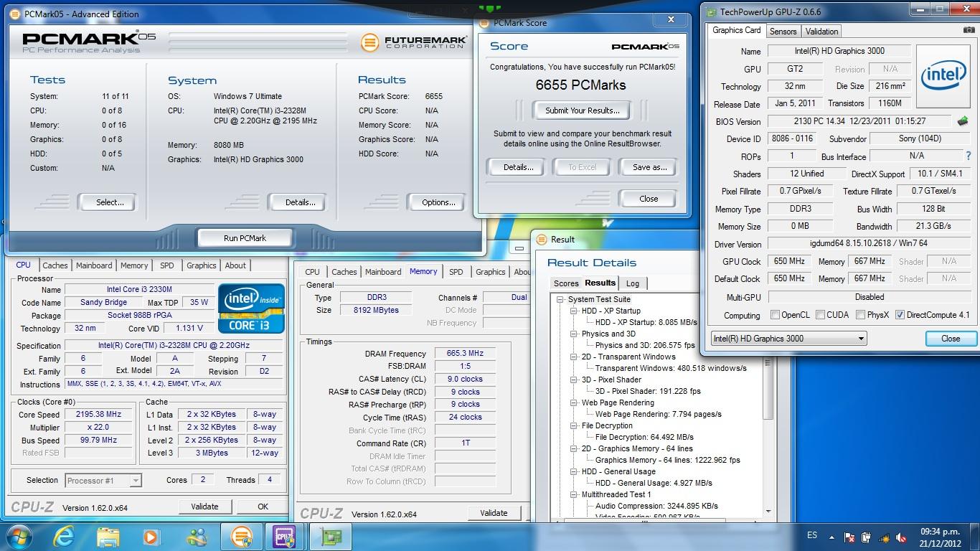
Task: Click Options button under PCMark05 Results
Action: (438, 202)
